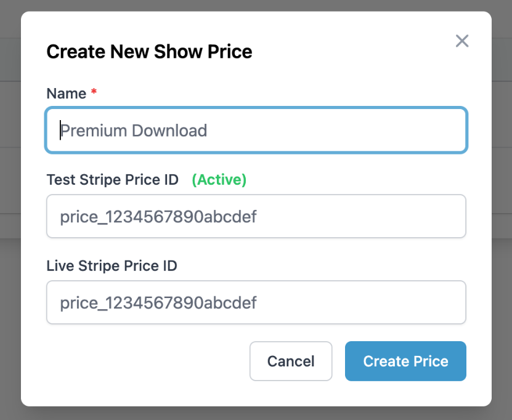
Task: Click the dimmed overlay above the modal
Action: click(x=256, y=6)
